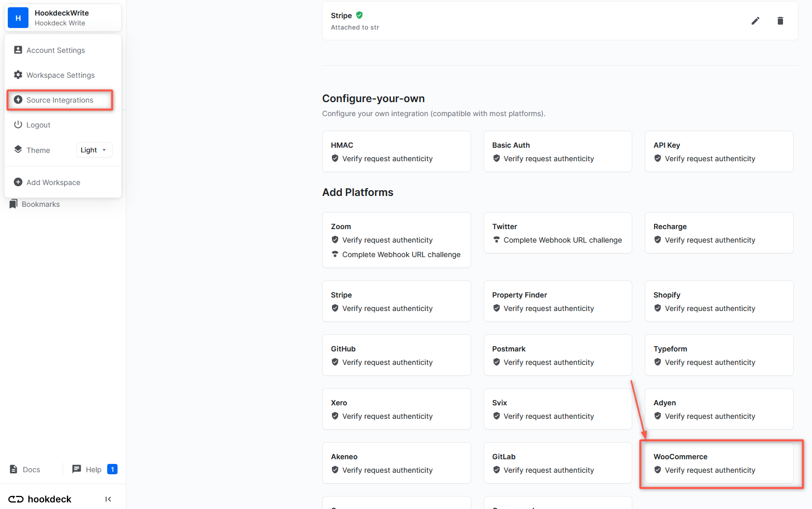Click the challenge icon on the Twitter card
Image resolution: width=812 pixels, height=509 pixels.
[497, 239]
